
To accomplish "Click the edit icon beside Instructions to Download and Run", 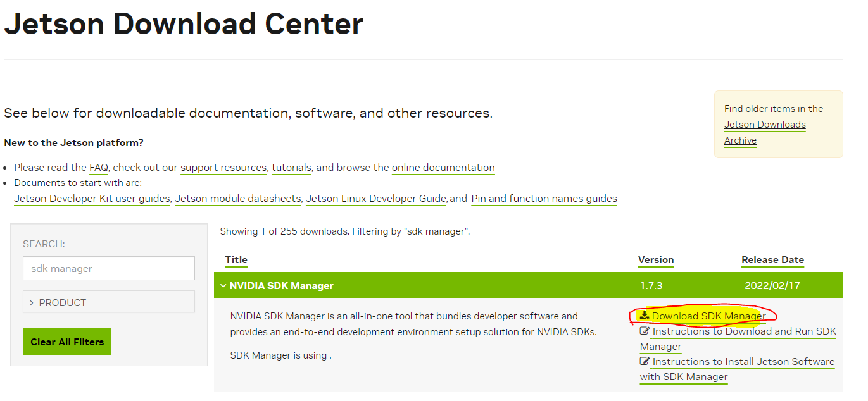I will coord(645,331).
